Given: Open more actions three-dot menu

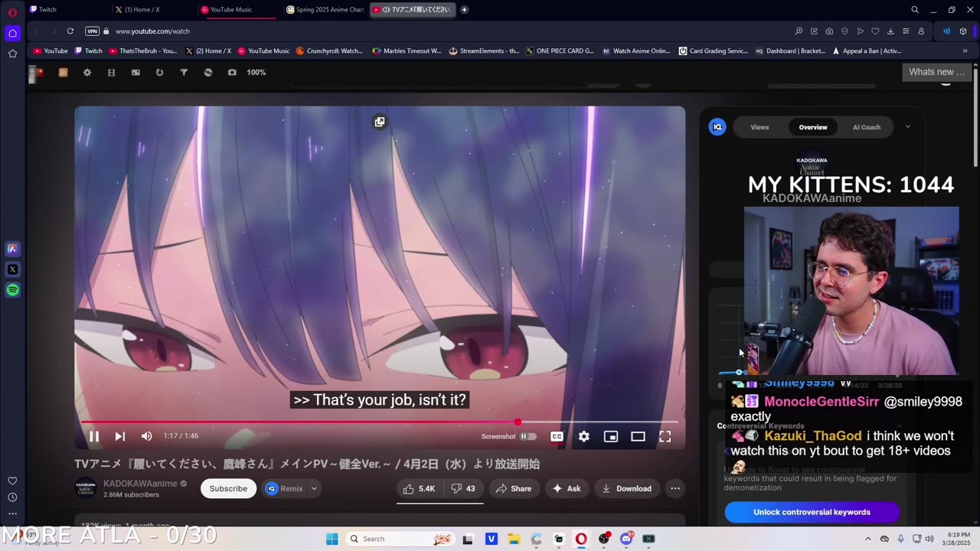Looking at the screenshot, I should click(675, 488).
